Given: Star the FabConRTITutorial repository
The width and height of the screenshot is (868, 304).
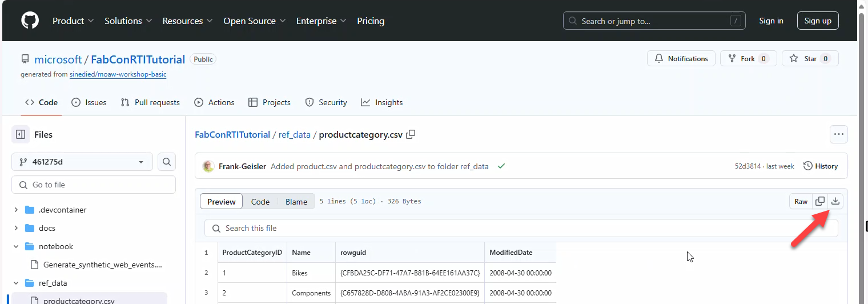Looking at the screenshot, I should (810, 58).
